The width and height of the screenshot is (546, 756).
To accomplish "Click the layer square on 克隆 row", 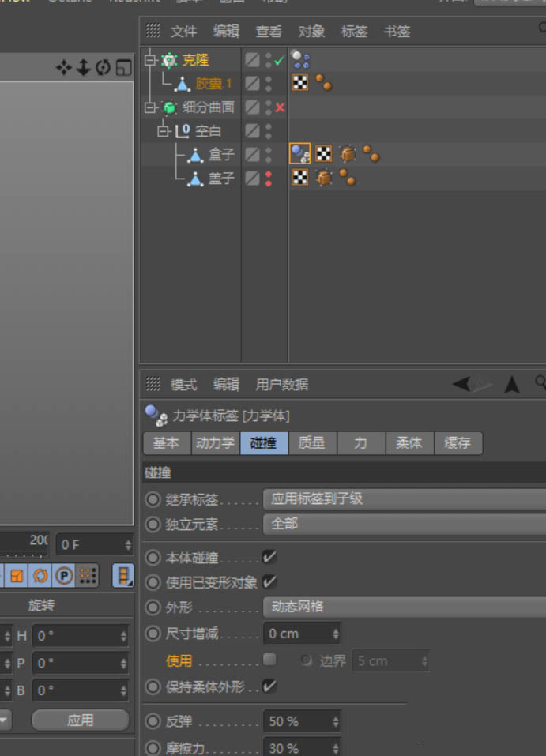I will 252,60.
